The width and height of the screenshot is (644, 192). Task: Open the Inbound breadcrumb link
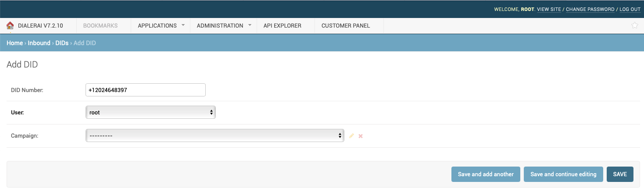click(39, 43)
